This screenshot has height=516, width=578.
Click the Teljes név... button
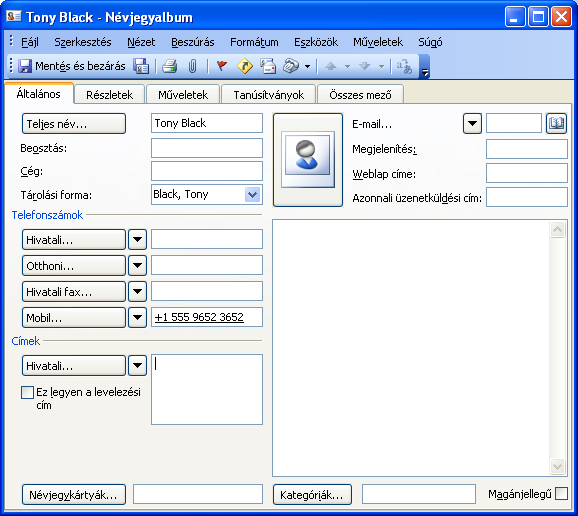tap(74, 124)
